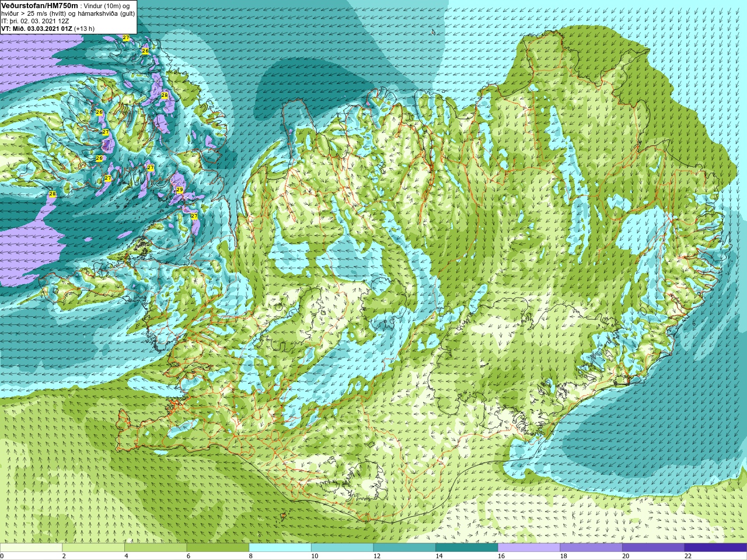Click the yellow gust label "29"
Image resolution: width=747 pixels, height=560 pixels.
point(180,190)
